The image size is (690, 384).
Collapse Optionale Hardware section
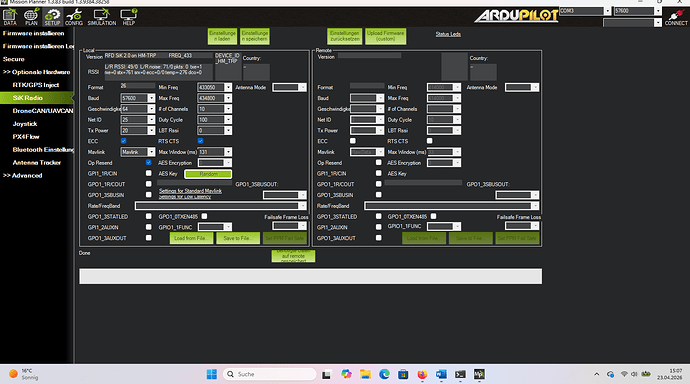(x=37, y=72)
